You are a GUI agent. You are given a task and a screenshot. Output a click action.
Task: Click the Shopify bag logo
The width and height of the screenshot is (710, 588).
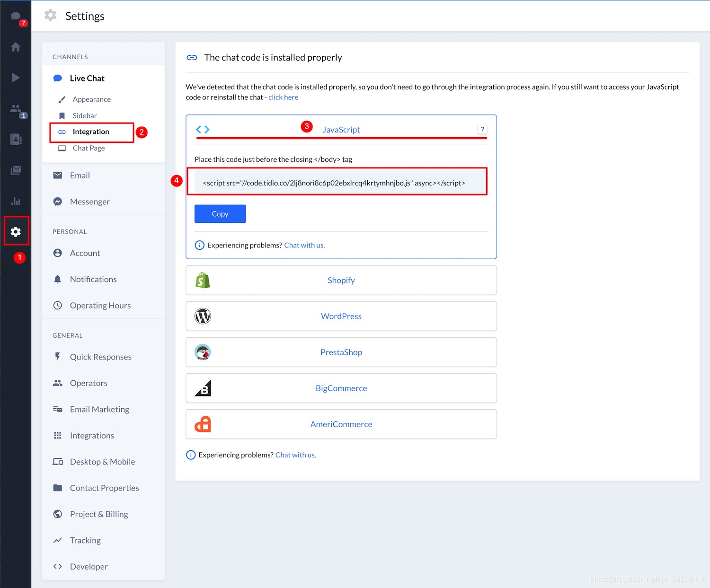pyautogui.click(x=203, y=280)
